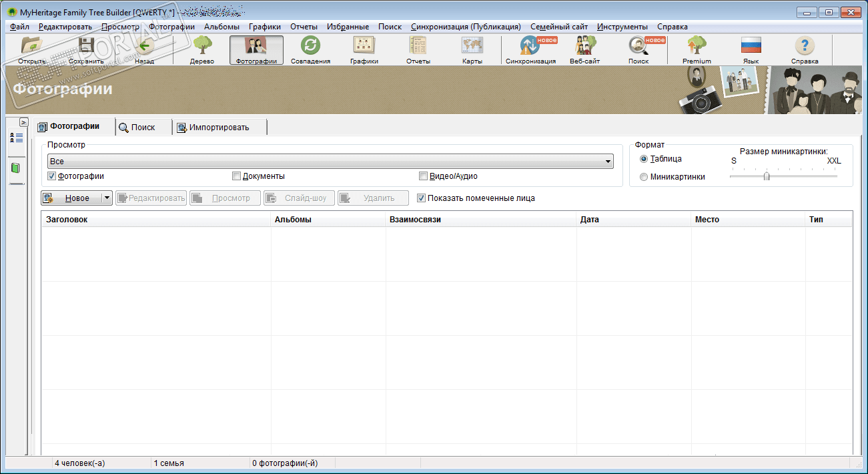
Task: Uncheck the Фотографии checkbox
Action: tap(51, 176)
